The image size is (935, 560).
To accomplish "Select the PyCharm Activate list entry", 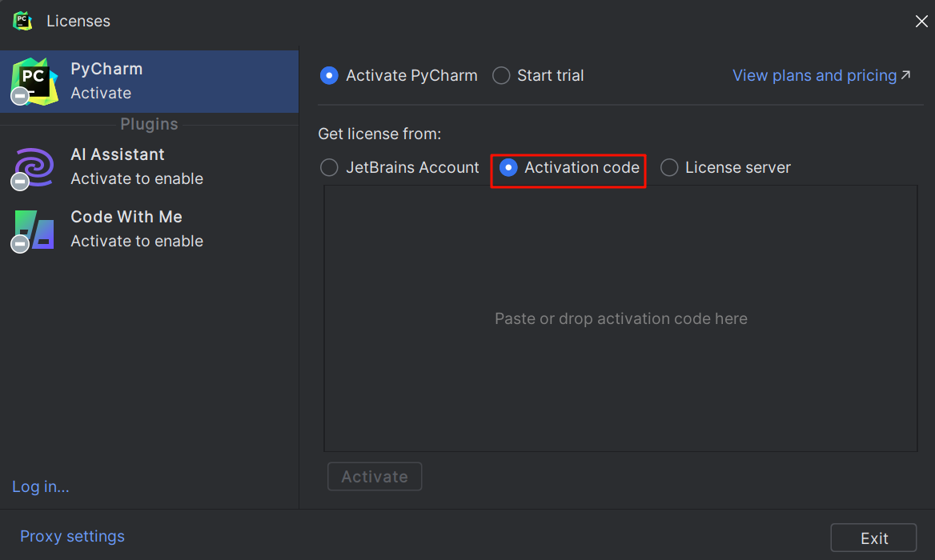I will 149,81.
